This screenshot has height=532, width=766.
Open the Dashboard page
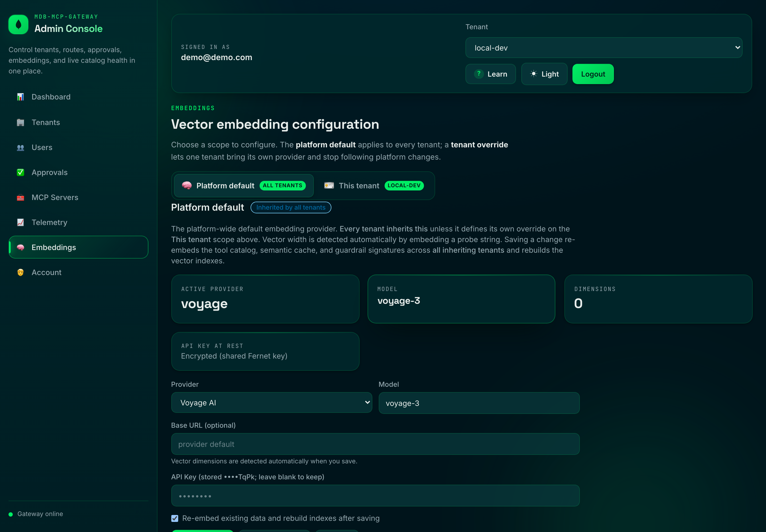[x=78, y=97]
